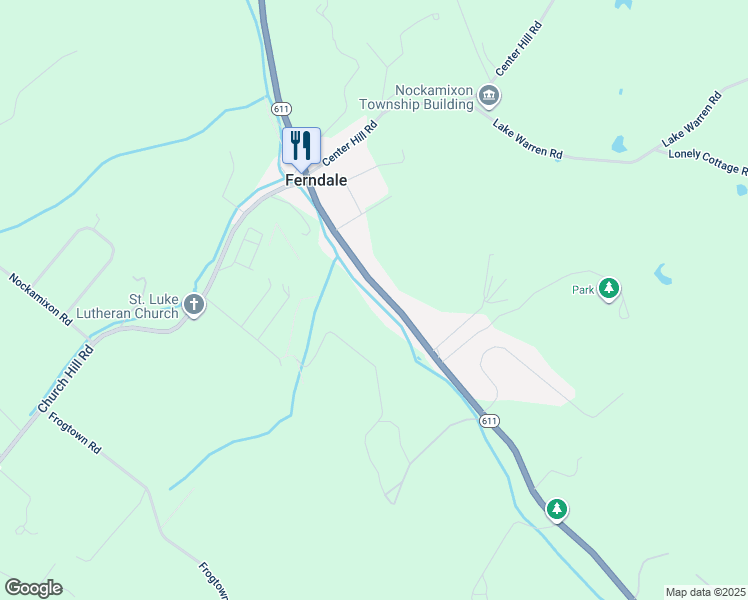Image resolution: width=748 pixels, height=600 pixels.
Task: Click the Center Hill Rd label near Ferndale
Action: click(x=350, y=143)
